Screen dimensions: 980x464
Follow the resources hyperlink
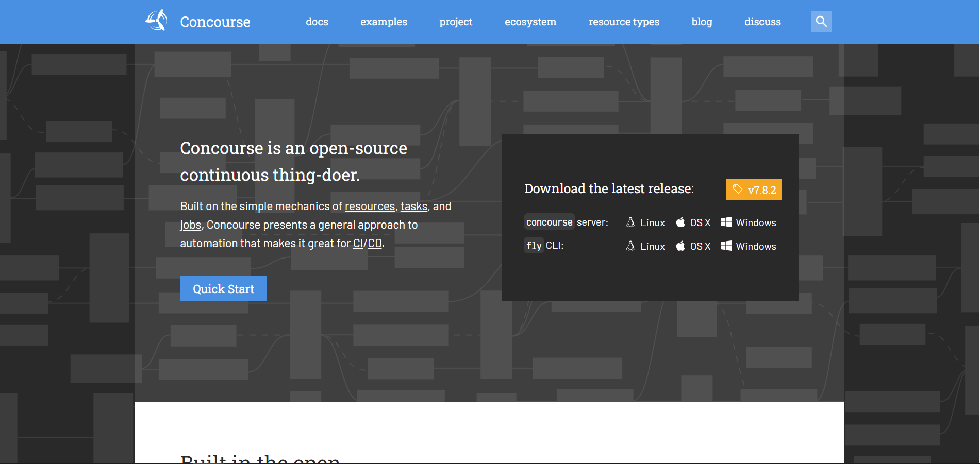370,207
